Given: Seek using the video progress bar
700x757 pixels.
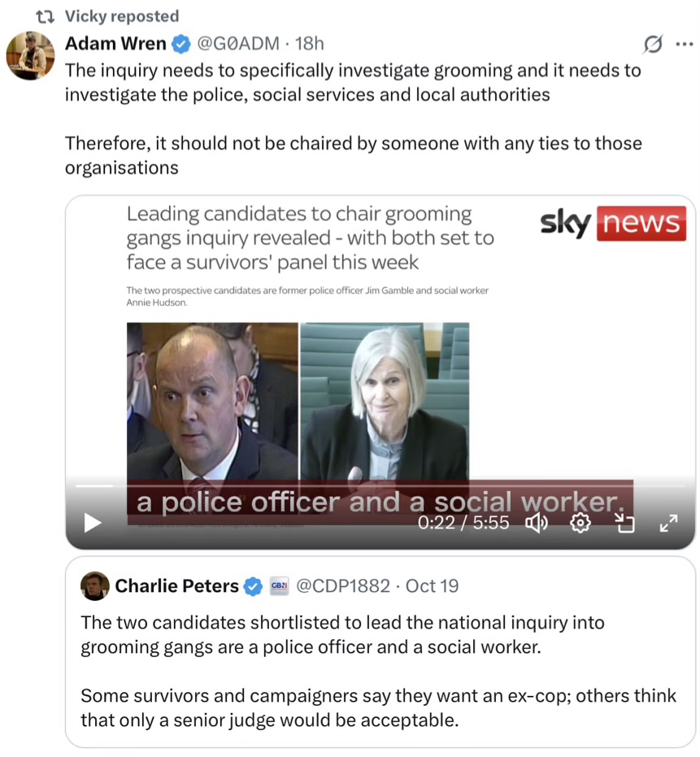Looking at the screenshot, I should point(380,485).
